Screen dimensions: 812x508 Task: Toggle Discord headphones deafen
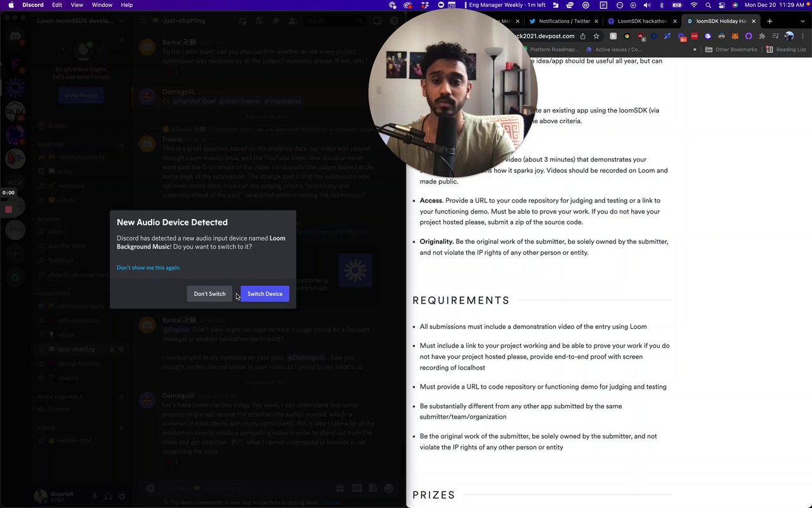108,497
